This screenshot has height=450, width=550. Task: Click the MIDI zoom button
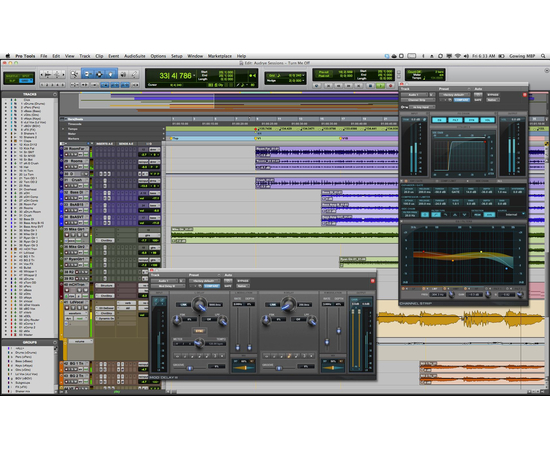pyautogui.click(x=57, y=74)
